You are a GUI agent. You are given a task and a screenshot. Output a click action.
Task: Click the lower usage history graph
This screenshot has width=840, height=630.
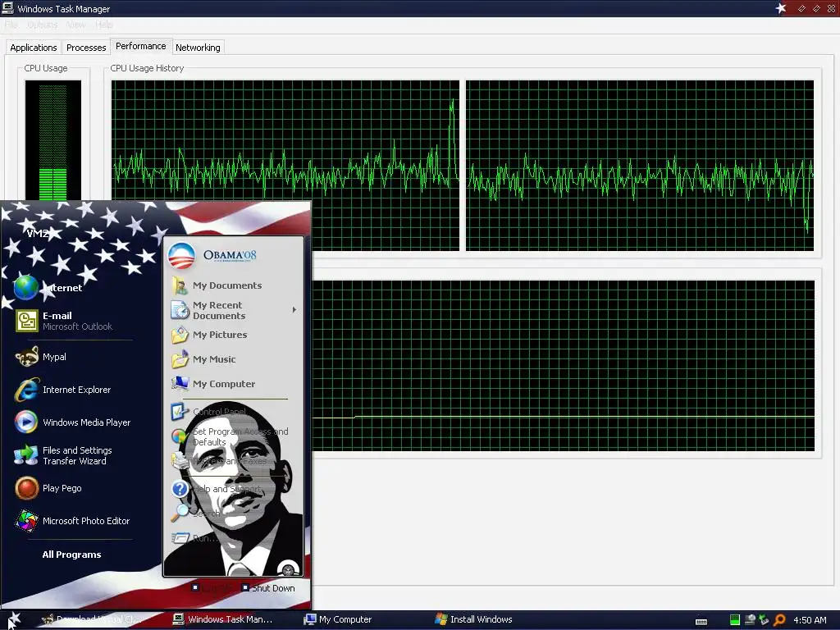[563, 365]
